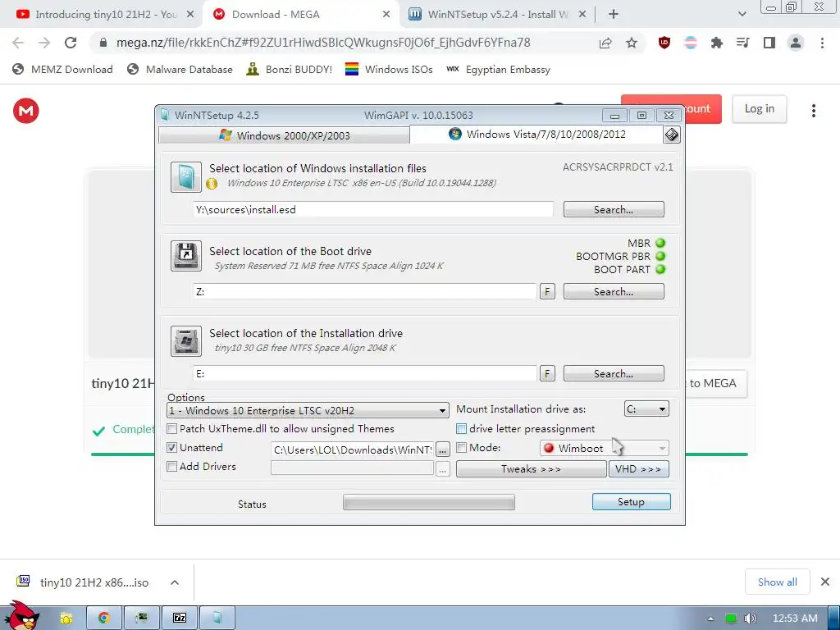Open the Mount Installation drive letter dropdown
840x630 pixels.
646,409
